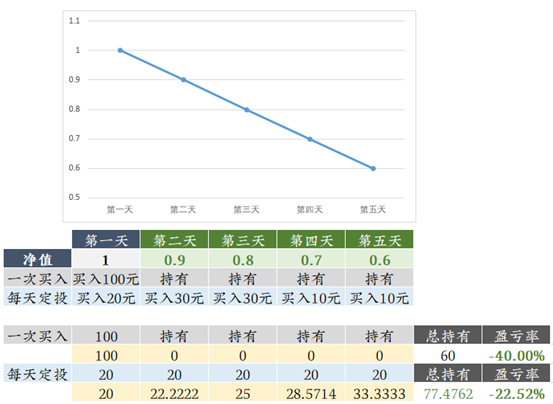This screenshot has height=404, width=553.
Task: Click the 总持有 header above the value 60
Action: 448,335
